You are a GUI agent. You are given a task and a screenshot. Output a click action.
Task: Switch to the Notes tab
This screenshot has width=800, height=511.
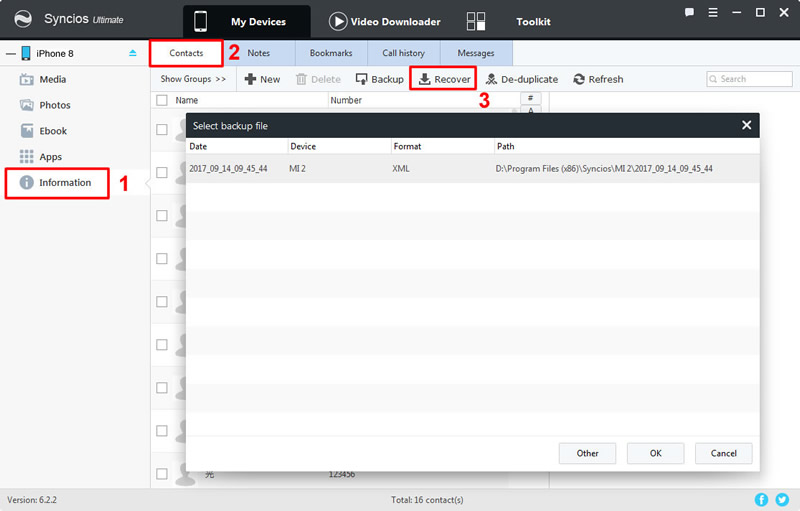pos(259,53)
